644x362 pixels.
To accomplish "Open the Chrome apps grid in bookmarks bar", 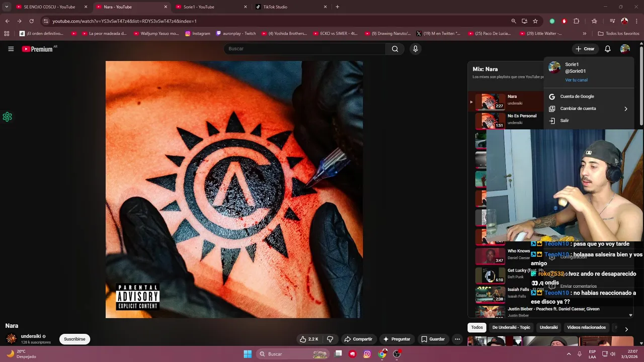I will tap(7, 34).
